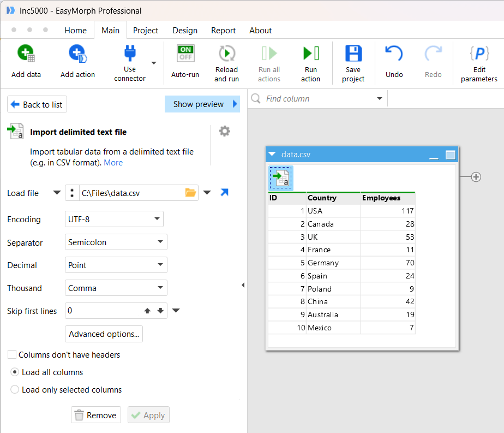This screenshot has width=504, height=433.
Task: Switch to the Home tab
Action: 75,30
